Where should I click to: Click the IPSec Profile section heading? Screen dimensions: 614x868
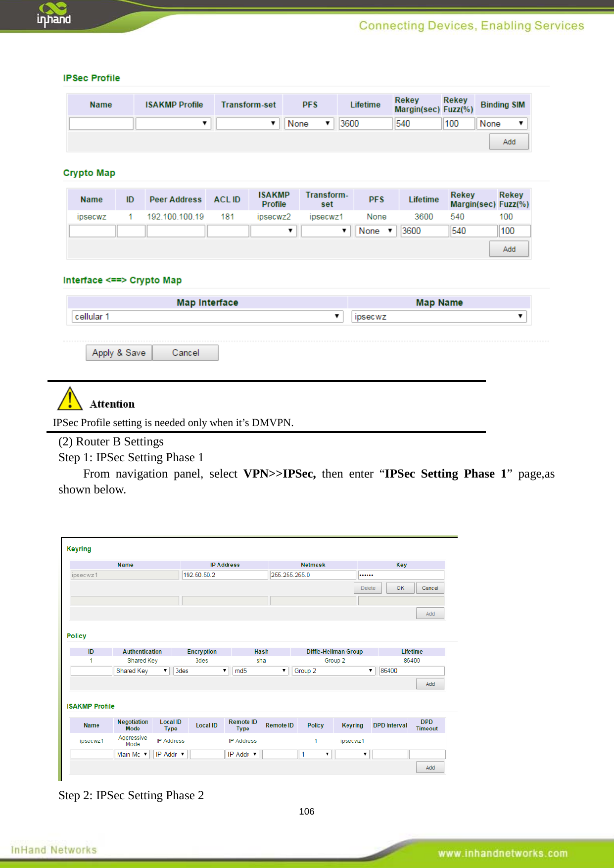(x=92, y=78)
